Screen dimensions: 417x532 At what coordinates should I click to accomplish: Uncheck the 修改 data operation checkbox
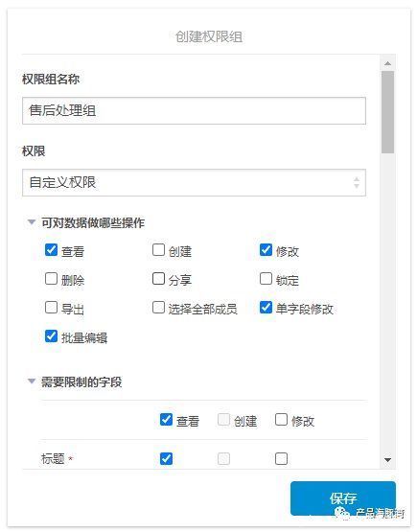click(x=266, y=250)
